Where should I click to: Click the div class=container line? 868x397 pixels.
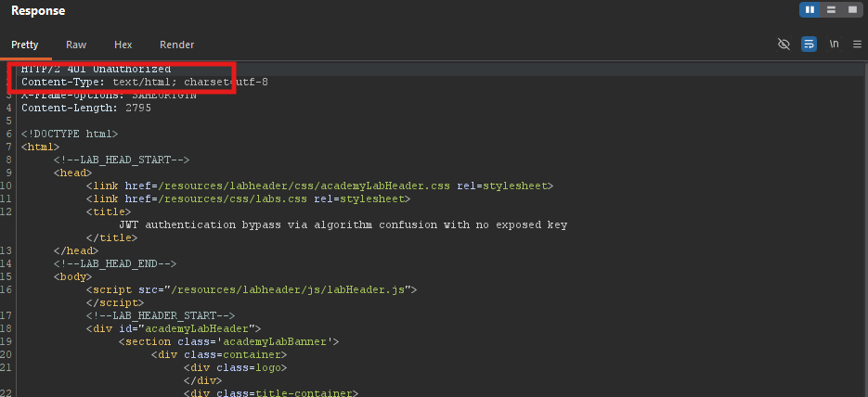pos(219,354)
